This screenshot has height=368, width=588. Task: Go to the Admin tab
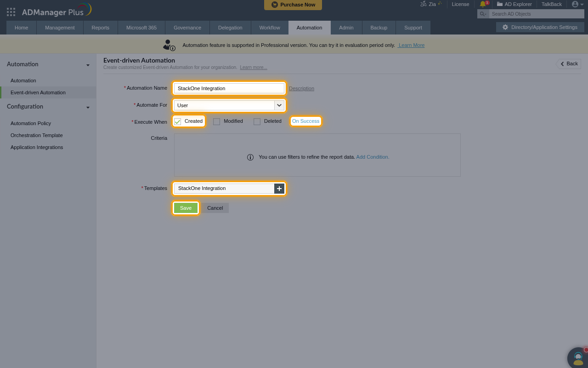click(346, 28)
